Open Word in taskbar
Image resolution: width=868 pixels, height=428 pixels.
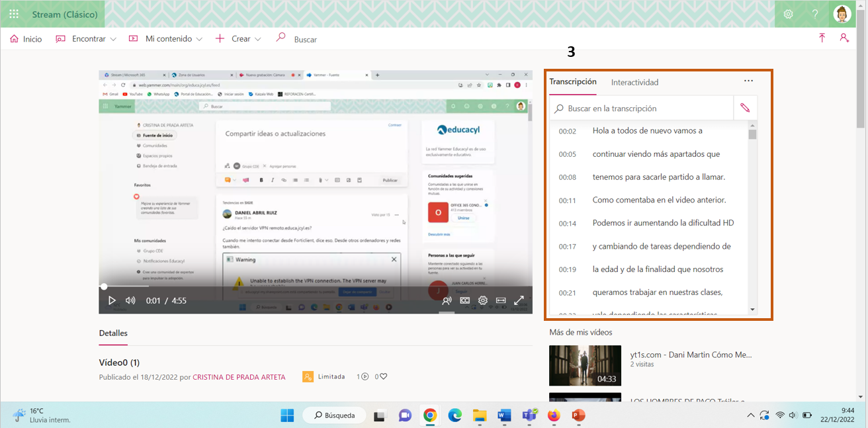(x=504, y=415)
